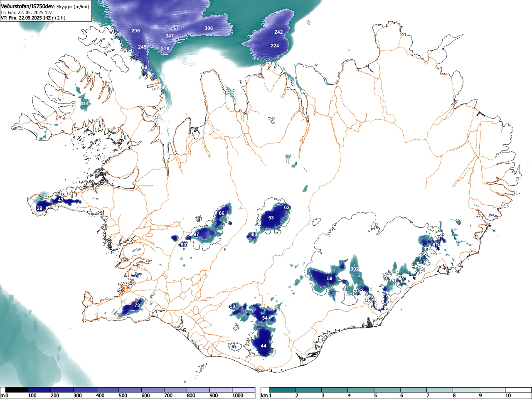Click the 54 value on the map
532x399 pixels.
click(265, 318)
